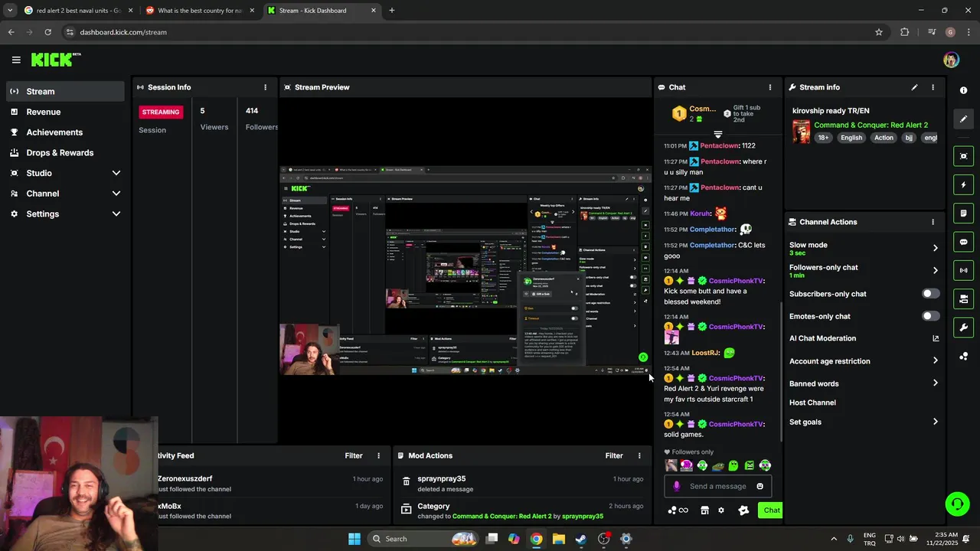Screen dimensions: 980x551
Task: Expand the Studio sidebar section
Action: tap(116, 173)
